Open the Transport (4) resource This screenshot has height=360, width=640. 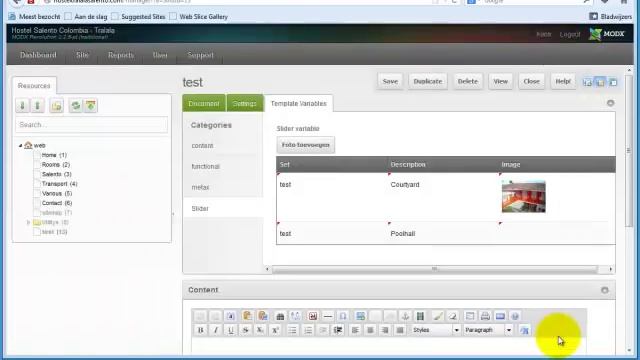60,184
